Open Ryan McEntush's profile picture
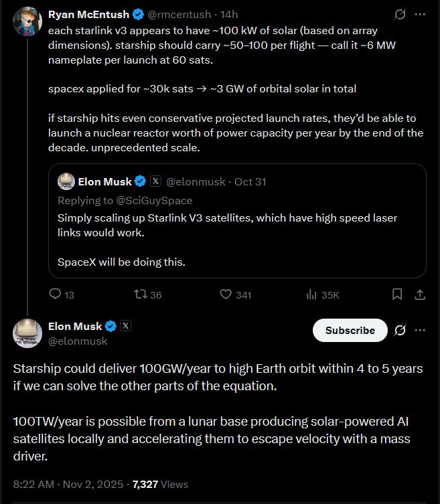 [x=27, y=22]
